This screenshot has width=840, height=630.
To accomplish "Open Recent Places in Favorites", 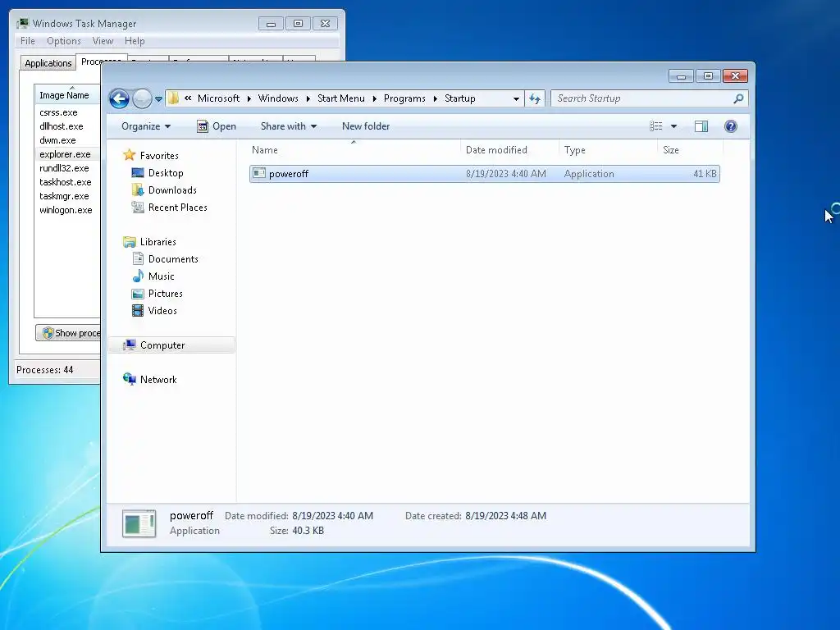I will point(177,208).
